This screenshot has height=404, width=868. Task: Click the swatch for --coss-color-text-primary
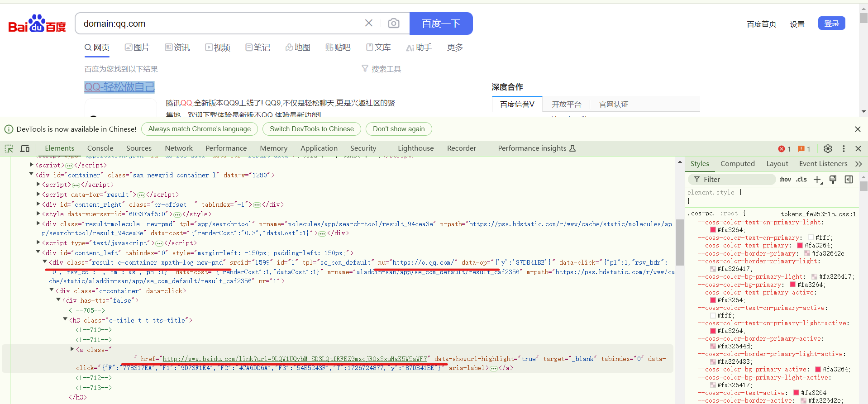coord(800,245)
